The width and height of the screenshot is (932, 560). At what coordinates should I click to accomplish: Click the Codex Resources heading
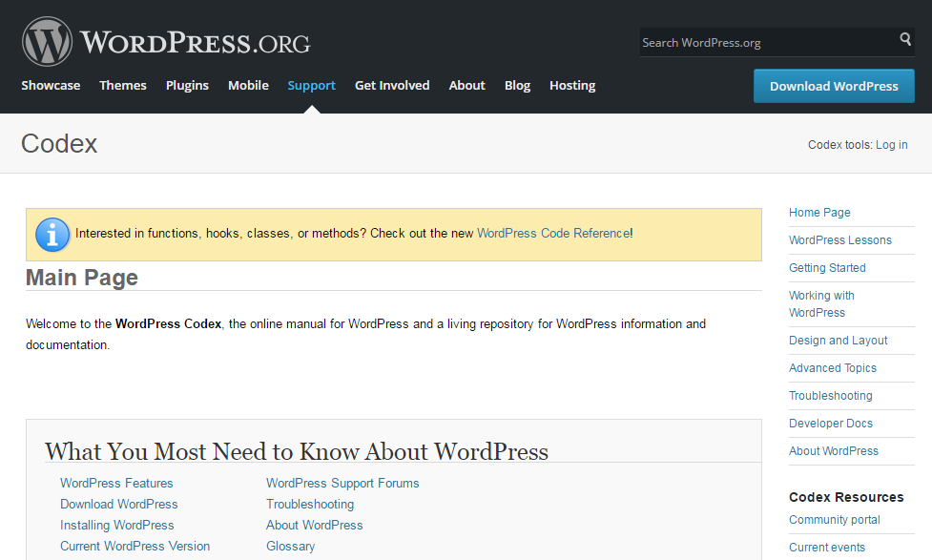pyautogui.click(x=846, y=497)
